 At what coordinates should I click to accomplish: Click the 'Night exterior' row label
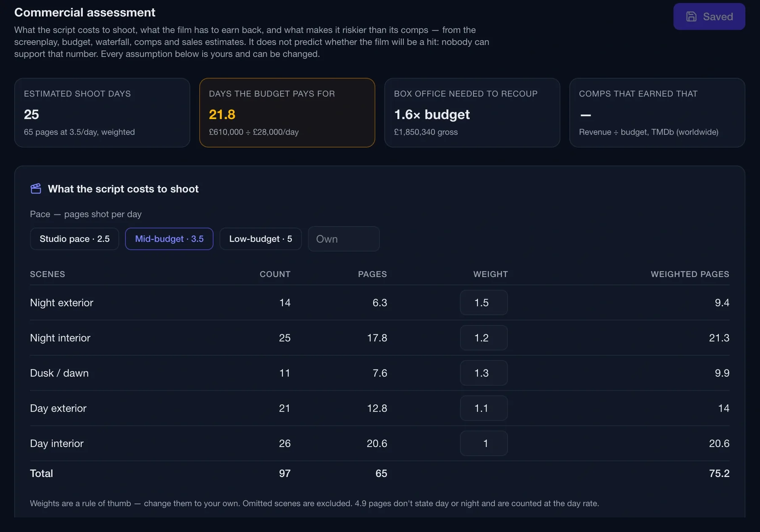click(62, 303)
